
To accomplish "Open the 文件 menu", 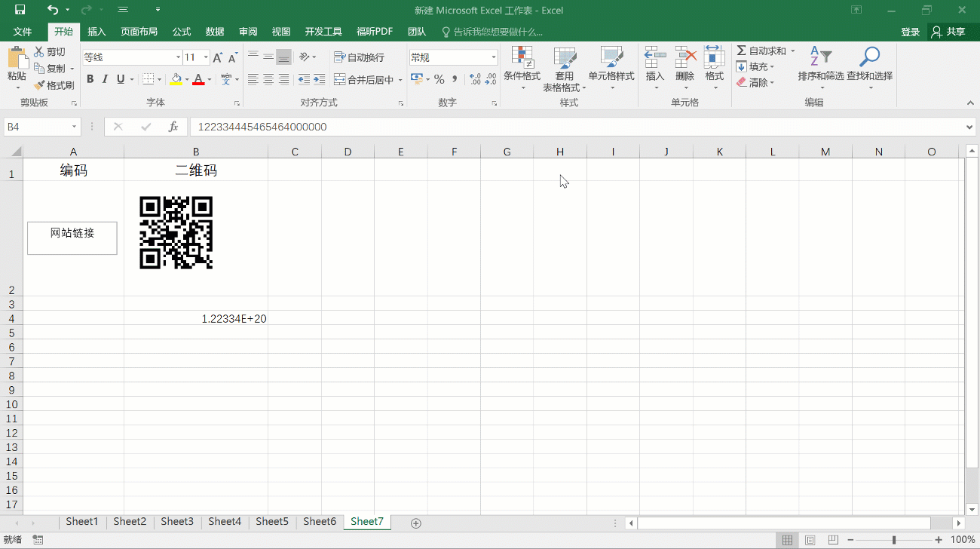I will pos(23,32).
